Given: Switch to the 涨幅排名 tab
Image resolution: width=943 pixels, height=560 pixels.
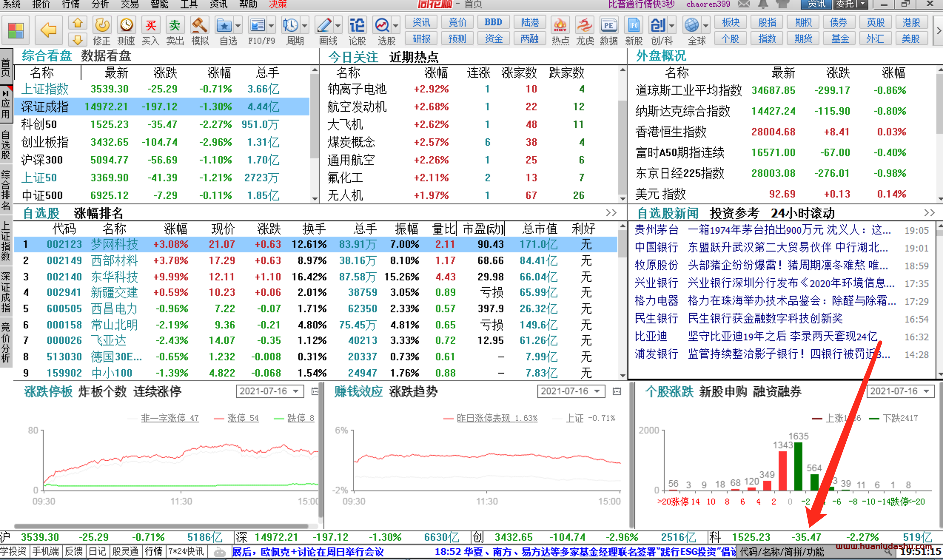Looking at the screenshot, I should pyautogui.click(x=98, y=213).
